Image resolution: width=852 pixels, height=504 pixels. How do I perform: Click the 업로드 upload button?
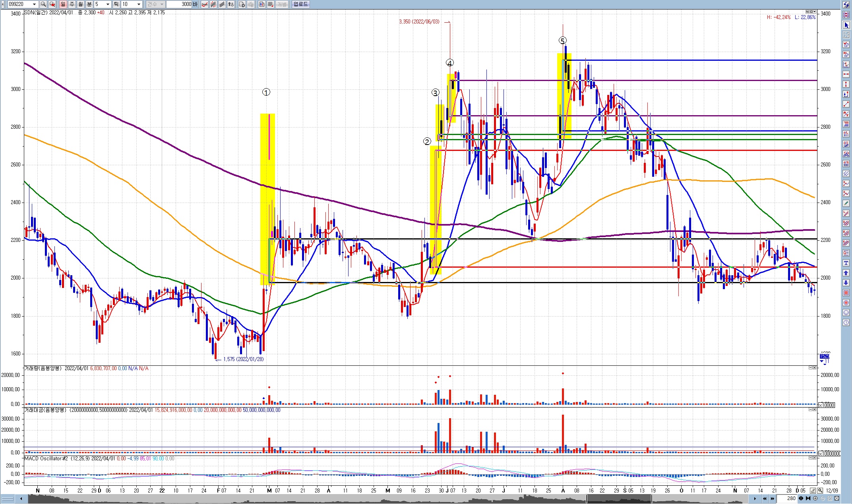pyautogui.click(x=300, y=4)
